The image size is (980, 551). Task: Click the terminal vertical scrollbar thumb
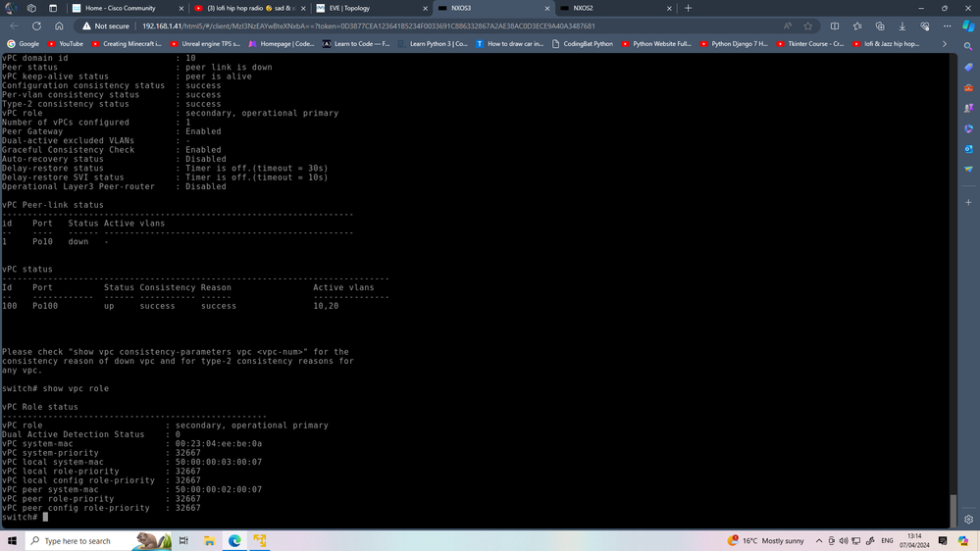point(954,511)
